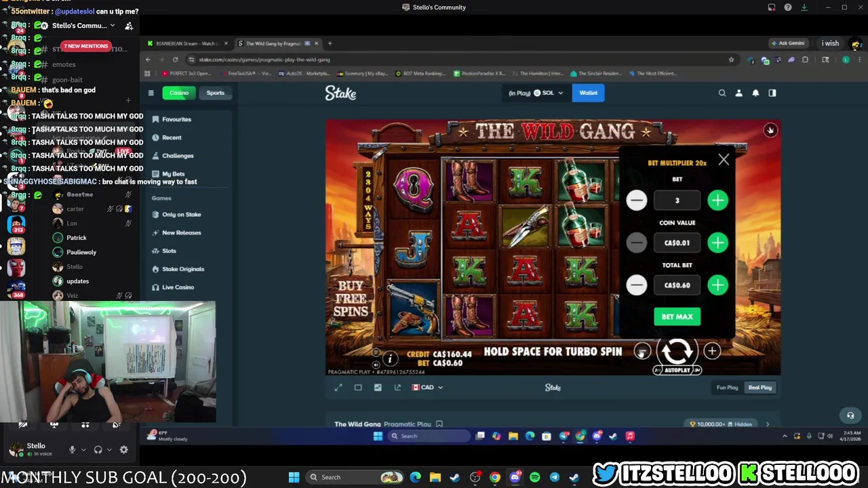Pop out the game window icon
The width and height of the screenshot is (868, 488).
[397, 388]
